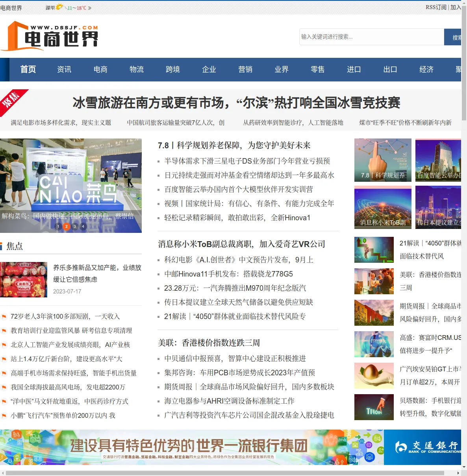Open the headline about 冰雪旅游在南方
This screenshot has height=476, width=467.
click(236, 103)
